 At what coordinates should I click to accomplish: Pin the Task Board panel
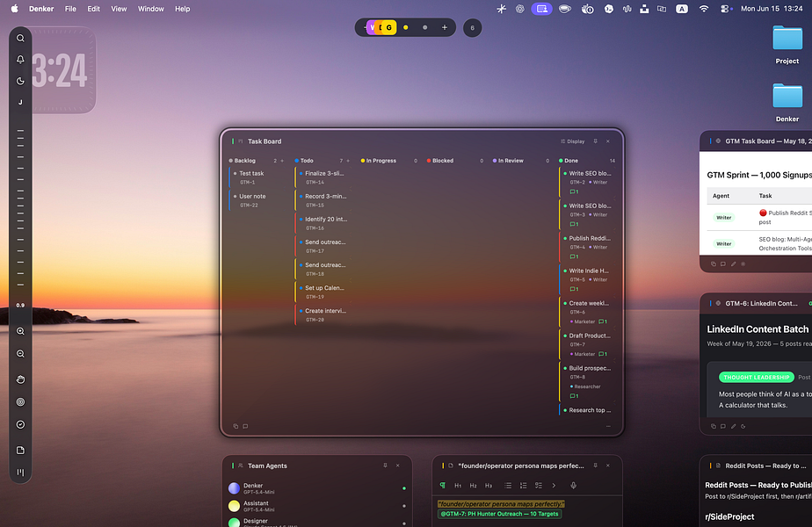click(x=596, y=141)
